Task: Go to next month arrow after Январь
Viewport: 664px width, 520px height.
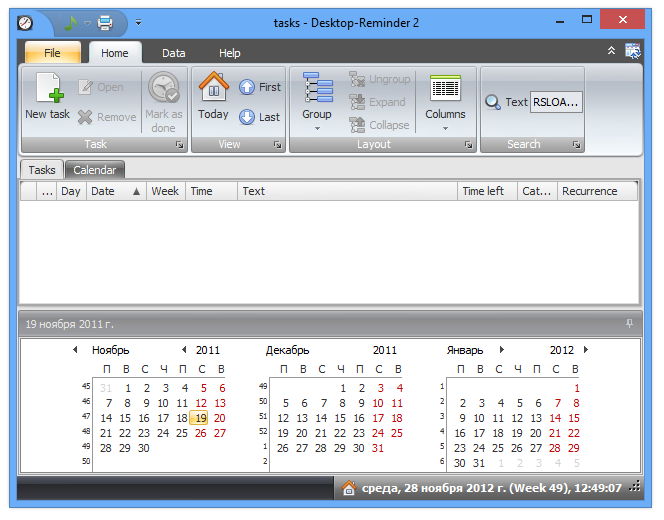Action: (x=502, y=350)
